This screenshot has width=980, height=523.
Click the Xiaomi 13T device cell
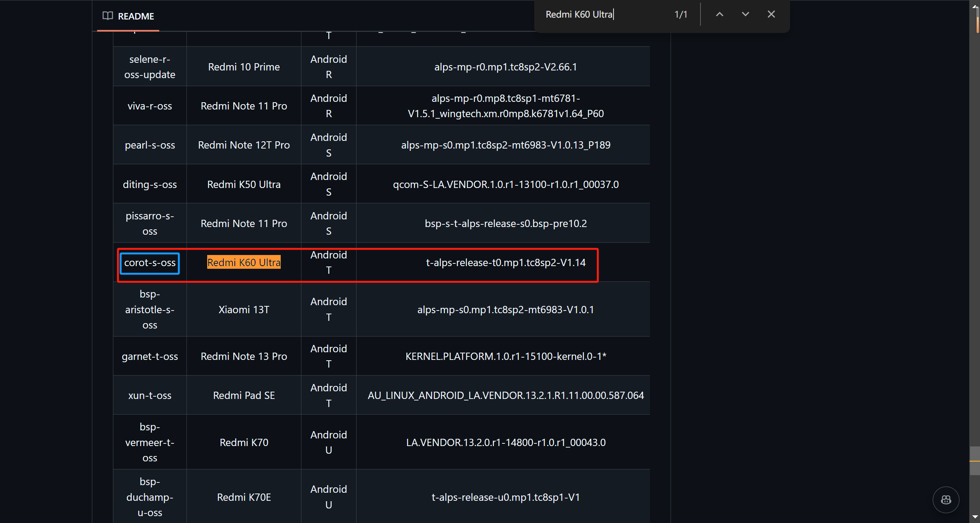tap(244, 310)
